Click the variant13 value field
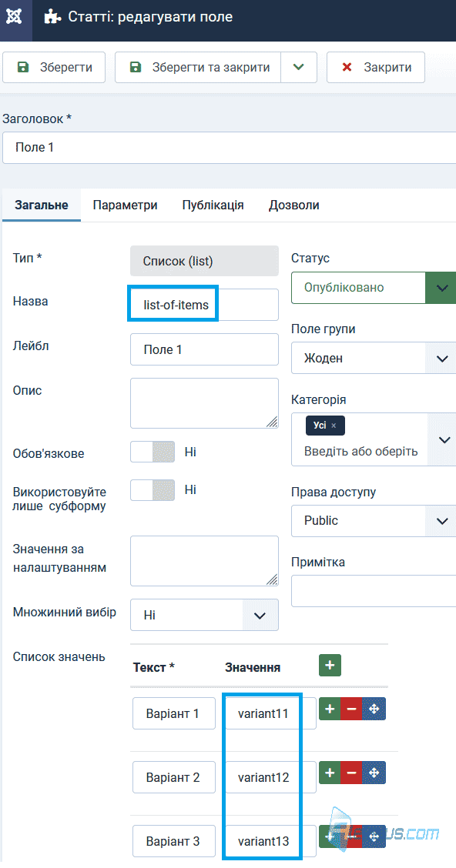The height and width of the screenshot is (868, 456). [x=270, y=841]
